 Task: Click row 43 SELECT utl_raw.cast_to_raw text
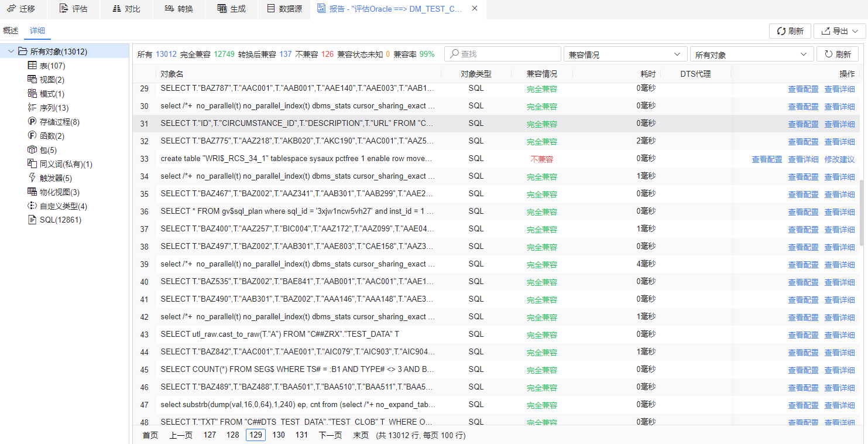(x=280, y=334)
